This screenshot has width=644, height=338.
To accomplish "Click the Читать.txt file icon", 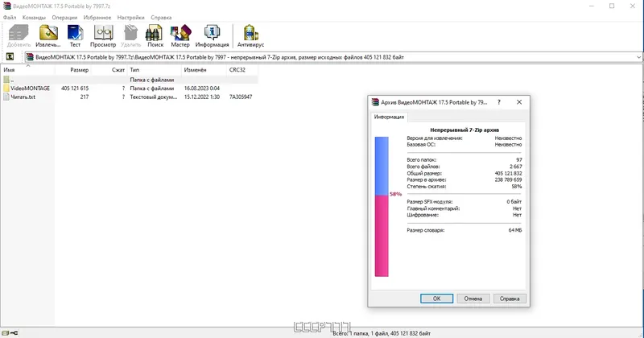I will click(6, 97).
